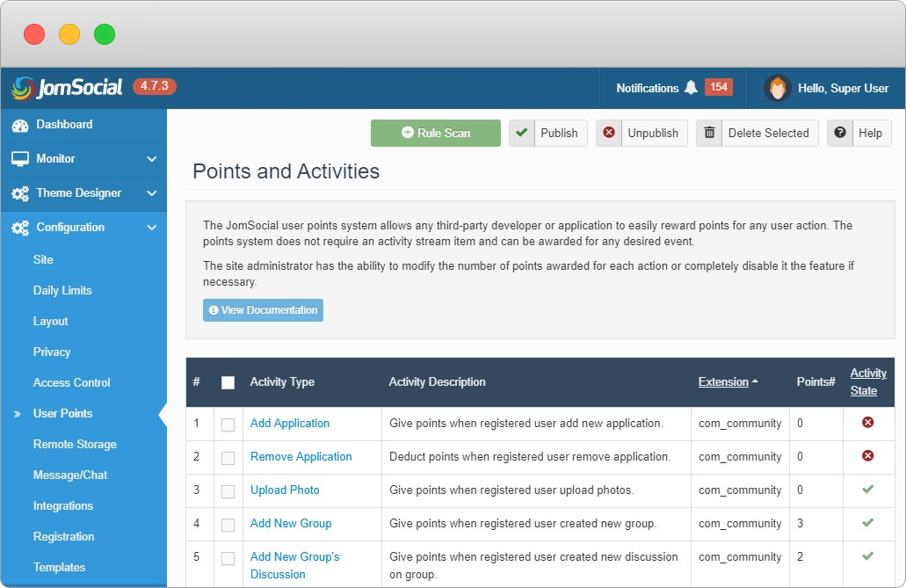Open Access Control settings
The height and width of the screenshot is (588, 906).
pyautogui.click(x=72, y=382)
